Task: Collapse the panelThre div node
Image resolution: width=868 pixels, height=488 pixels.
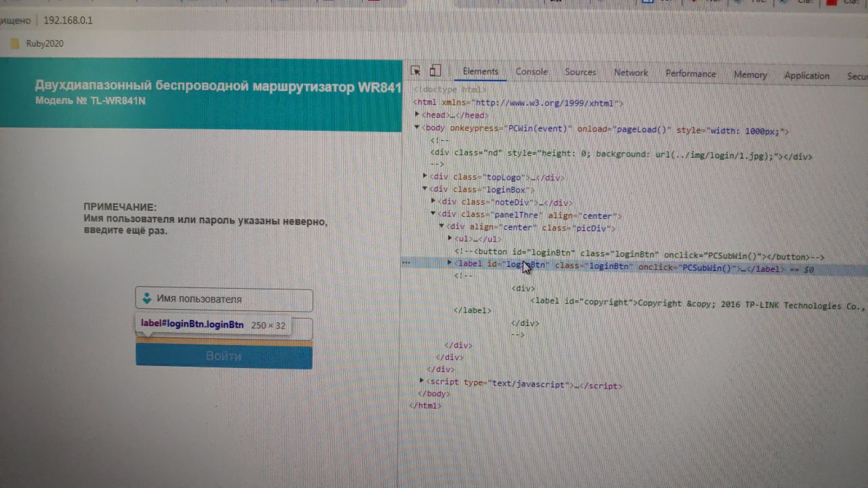Action: (433, 213)
